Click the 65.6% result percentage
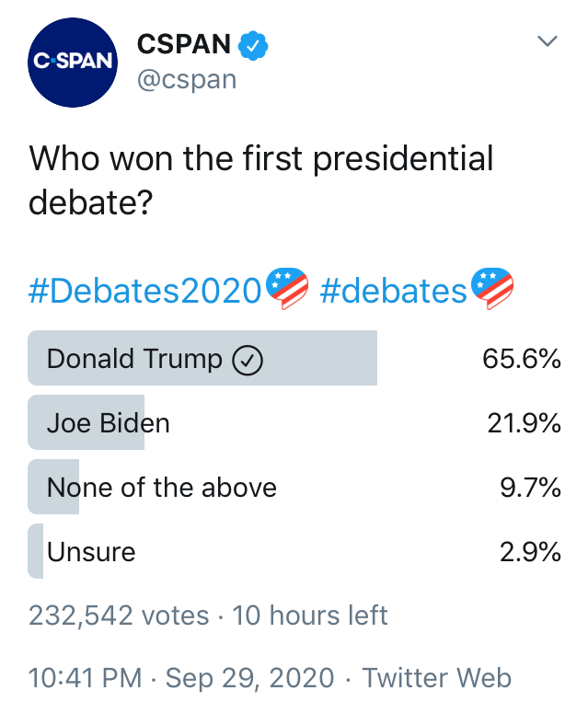Image resolution: width=588 pixels, height=702 pixels. click(x=522, y=359)
